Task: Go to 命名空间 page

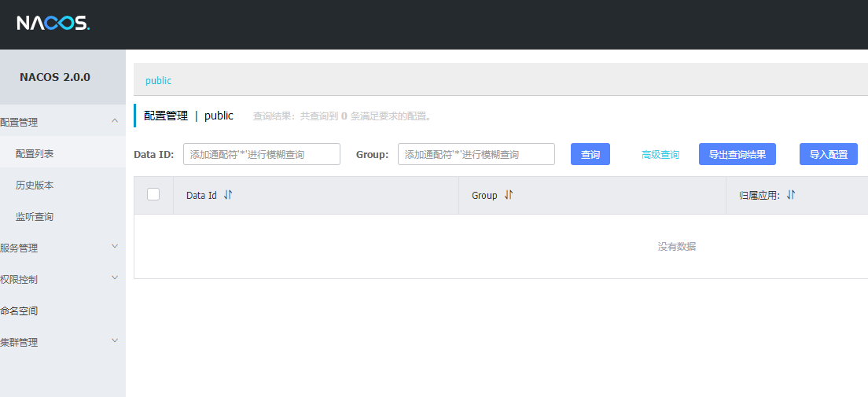Action: tap(20, 311)
